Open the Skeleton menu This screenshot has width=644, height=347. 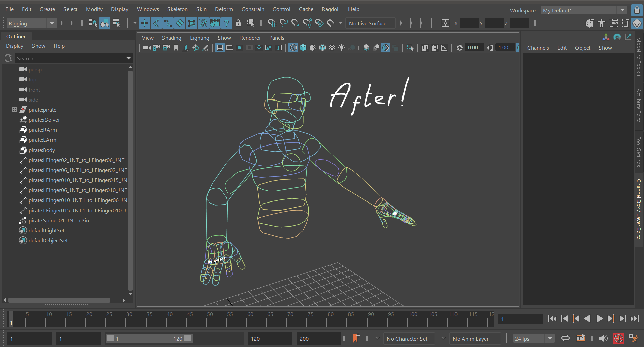177,9
